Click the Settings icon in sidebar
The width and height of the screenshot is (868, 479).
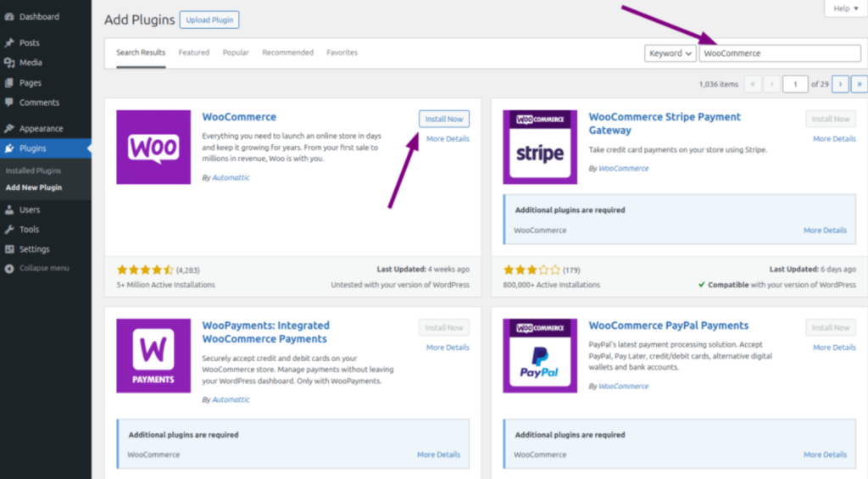click(x=9, y=249)
